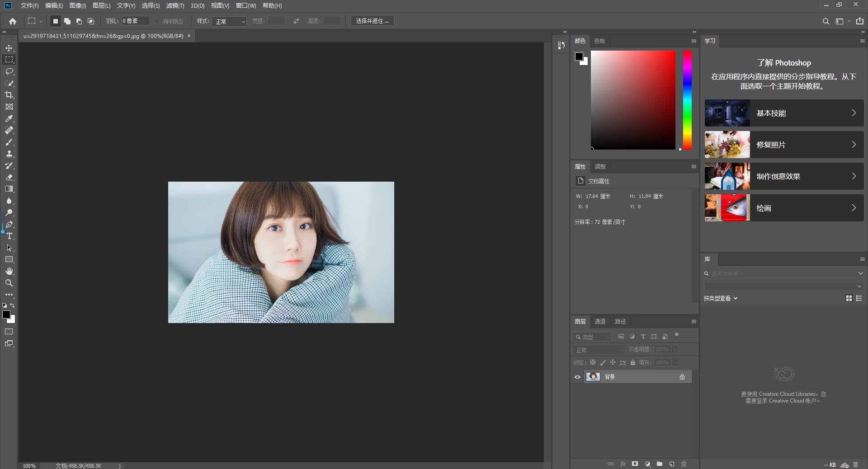Image resolution: width=868 pixels, height=469 pixels.
Task: Toggle quick mask mode in toolbar
Action: point(9,332)
